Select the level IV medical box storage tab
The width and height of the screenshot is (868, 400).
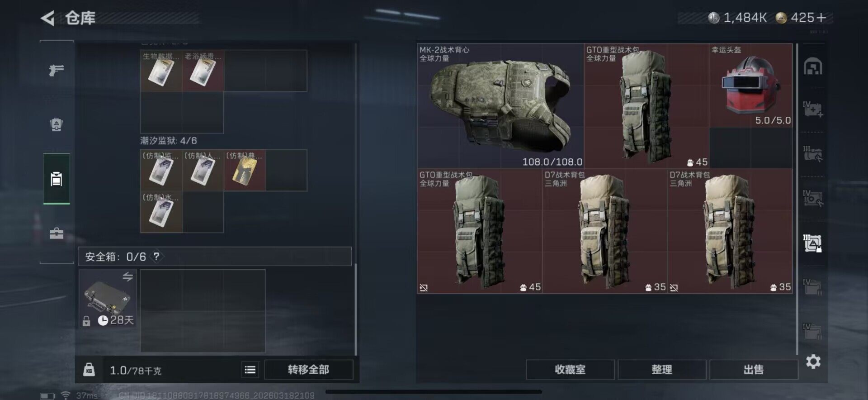tap(813, 110)
